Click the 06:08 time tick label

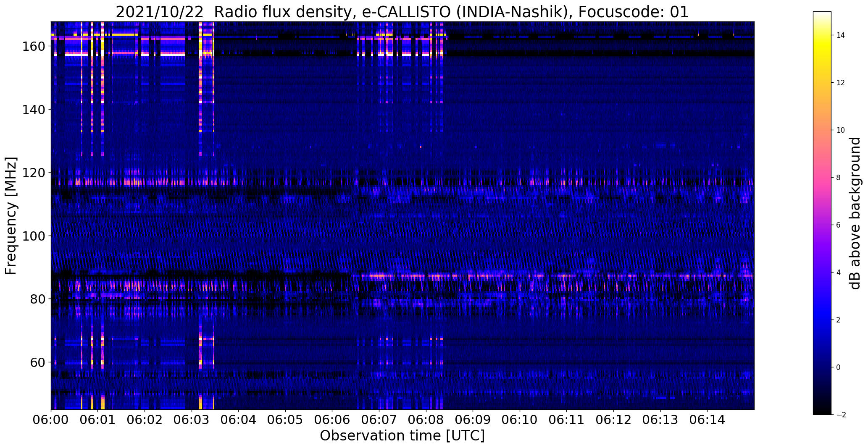[426, 420]
